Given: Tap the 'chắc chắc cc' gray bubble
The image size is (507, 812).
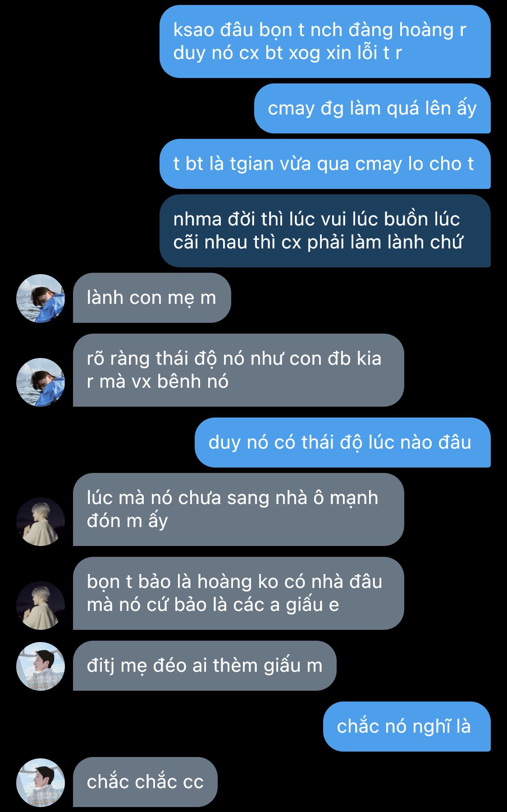Looking at the screenshot, I should (x=145, y=782).
